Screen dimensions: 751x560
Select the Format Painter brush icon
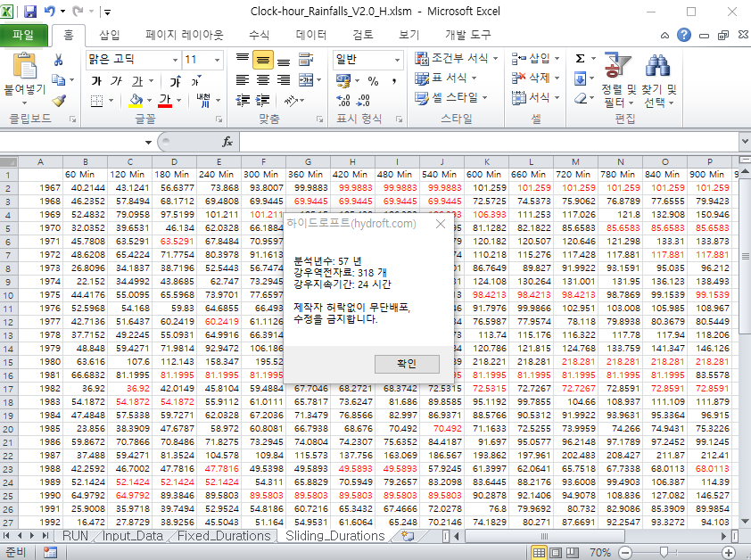click(59, 101)
